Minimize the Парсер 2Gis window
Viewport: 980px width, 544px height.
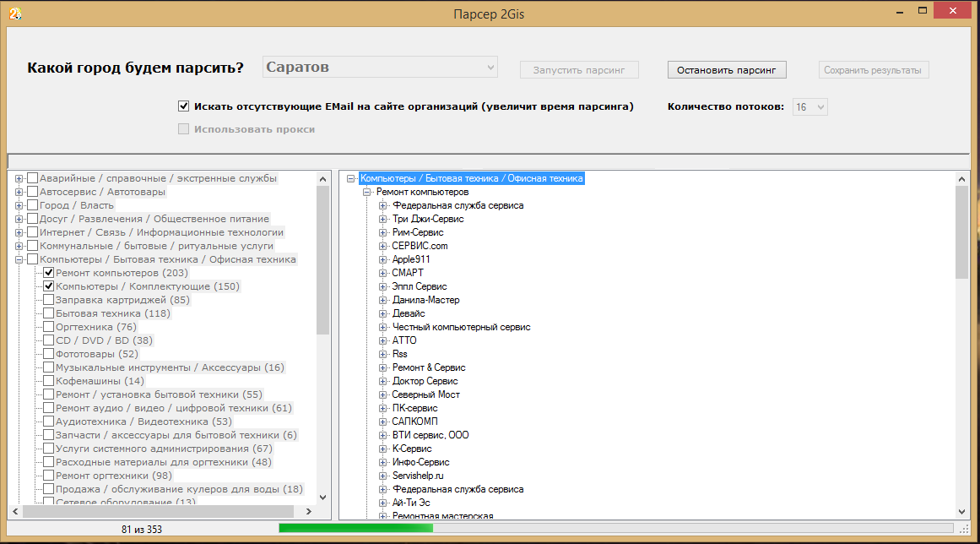tap(900, 11)
